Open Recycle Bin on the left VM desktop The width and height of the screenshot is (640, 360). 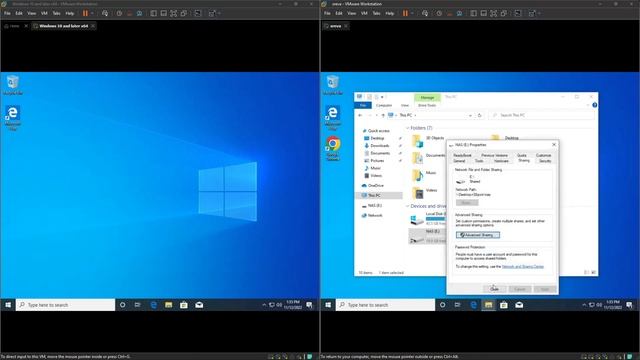13,85
